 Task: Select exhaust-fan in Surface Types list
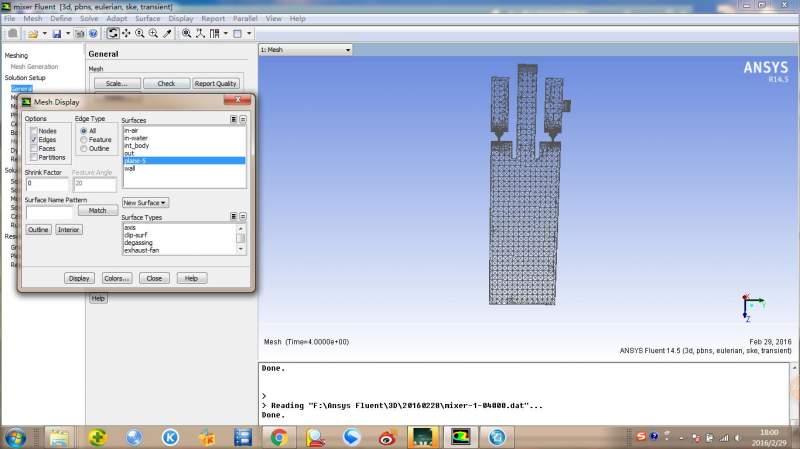pyautogui.click(x=180, y=250)
